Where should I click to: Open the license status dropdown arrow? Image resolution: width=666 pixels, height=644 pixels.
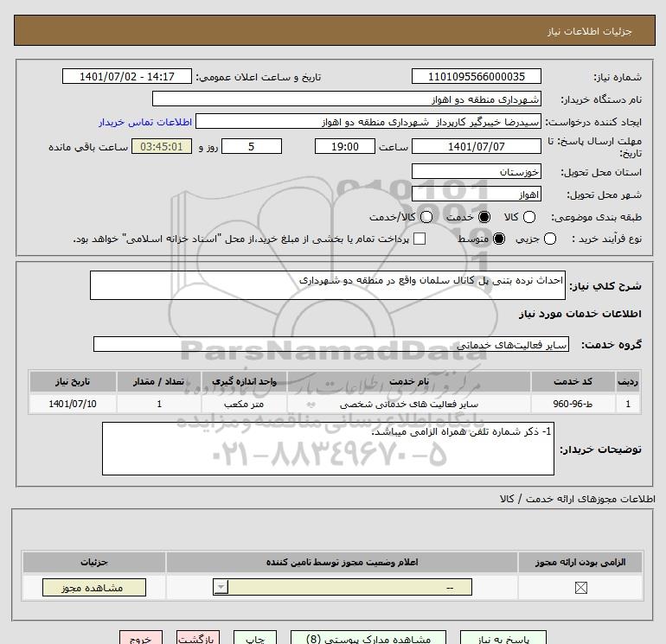[x=221, y=588]
